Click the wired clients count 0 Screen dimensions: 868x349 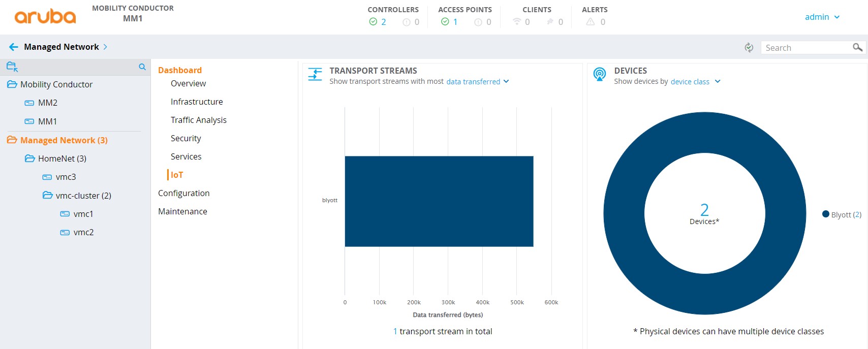tap(561, 22)
